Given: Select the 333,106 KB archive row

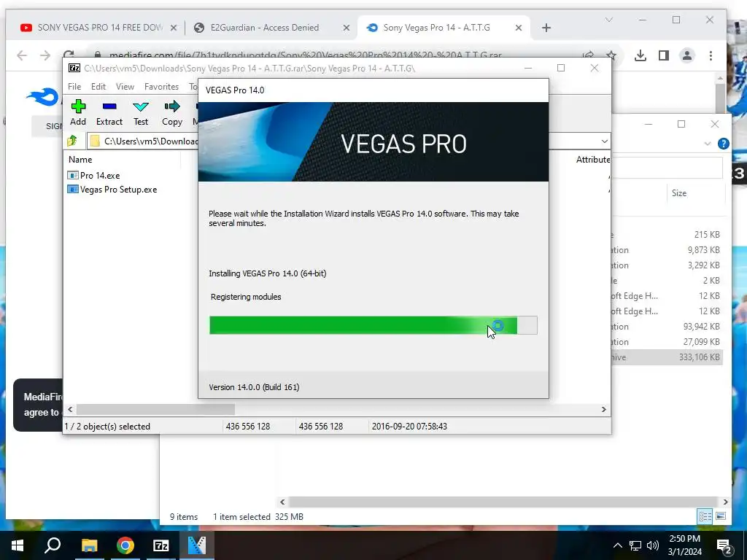Looking at the screenshot, I should (x=667, y=357).
